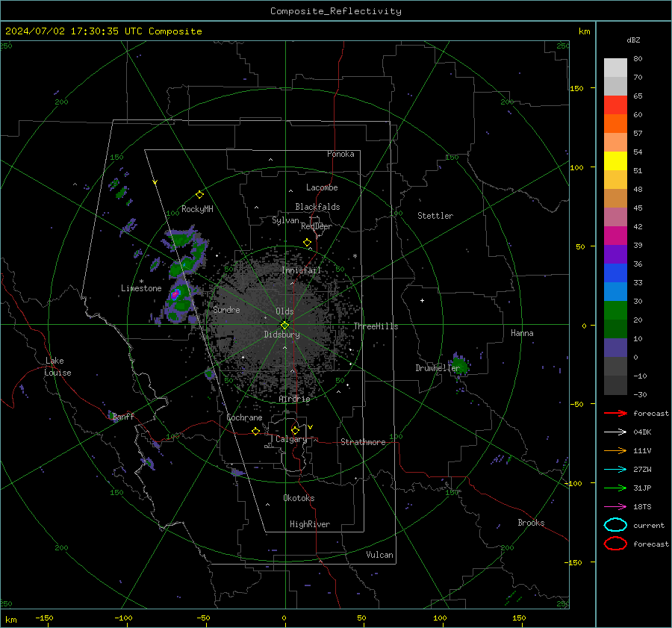The width and height of the screenshot is (672, 628).
Task: Click the magenta storm core near Limestone
Action: pos(175,294)
